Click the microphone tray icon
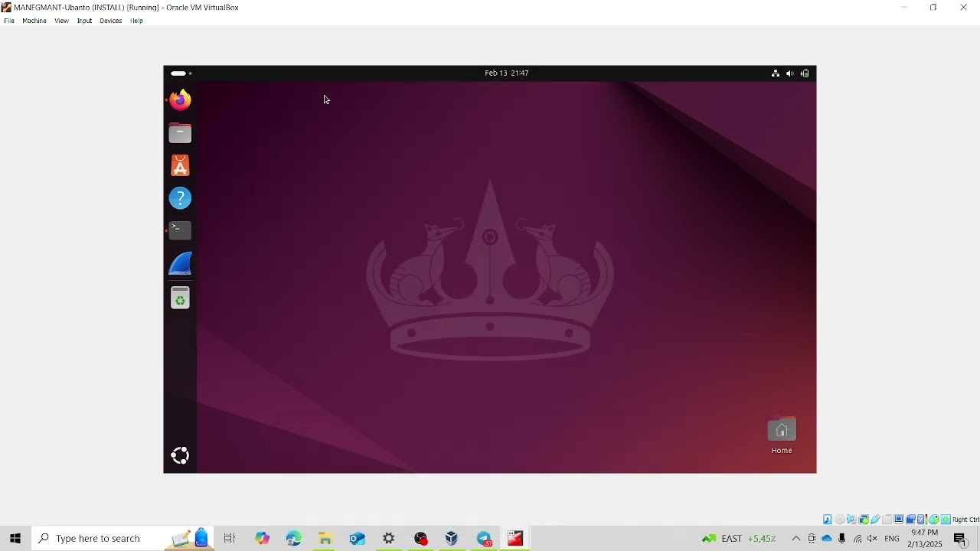 pyautogui.click(x=843, y=539)
